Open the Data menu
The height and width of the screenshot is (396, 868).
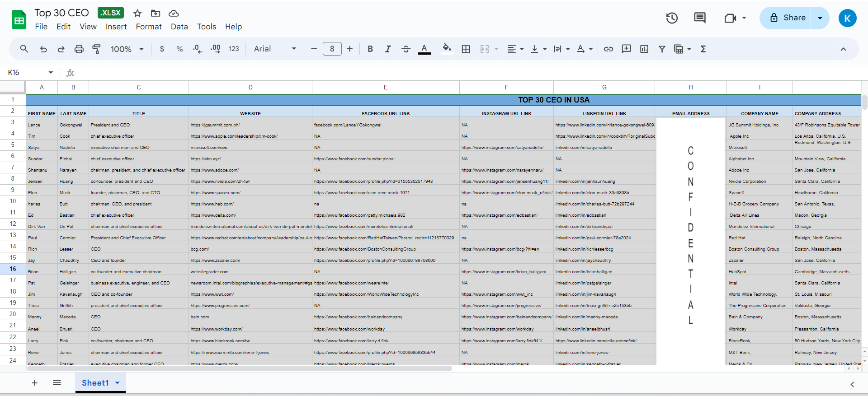tap(179, 27)
